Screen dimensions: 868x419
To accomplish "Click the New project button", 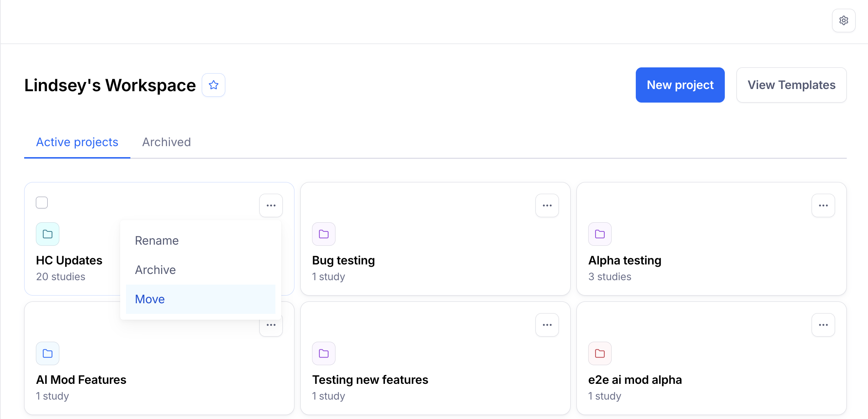I will click(680, 85).
